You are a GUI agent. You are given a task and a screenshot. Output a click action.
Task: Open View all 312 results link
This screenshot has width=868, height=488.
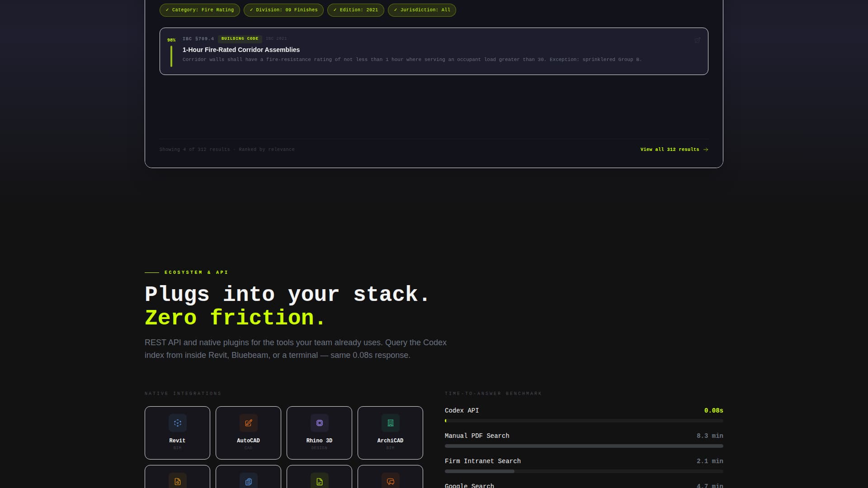click(x=674, y=150)
